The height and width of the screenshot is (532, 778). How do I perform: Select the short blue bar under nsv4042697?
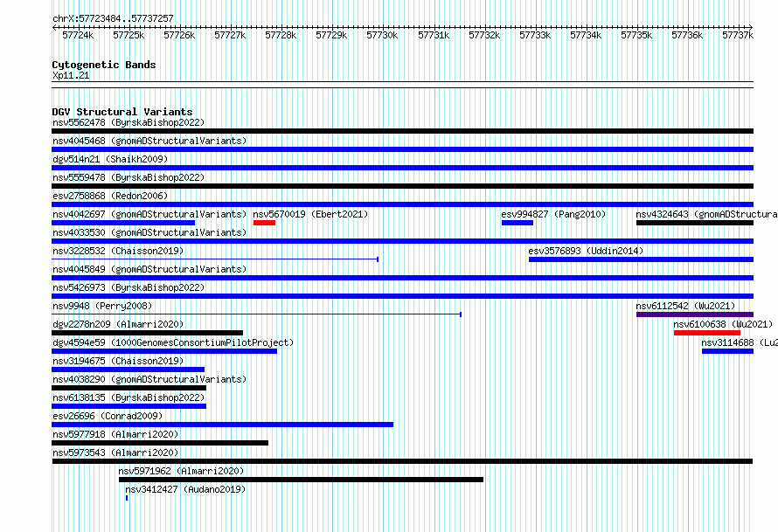pos(123,223)
